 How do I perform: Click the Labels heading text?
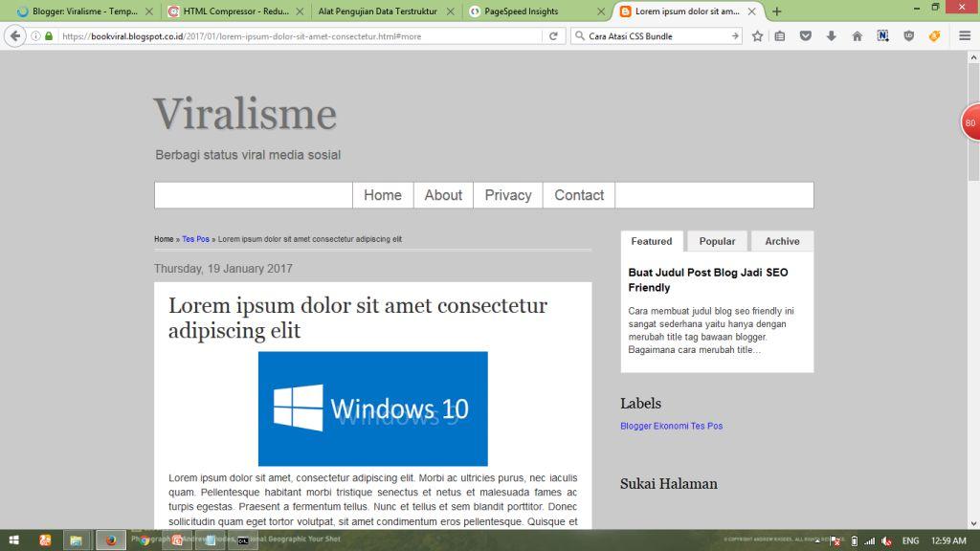640,404
